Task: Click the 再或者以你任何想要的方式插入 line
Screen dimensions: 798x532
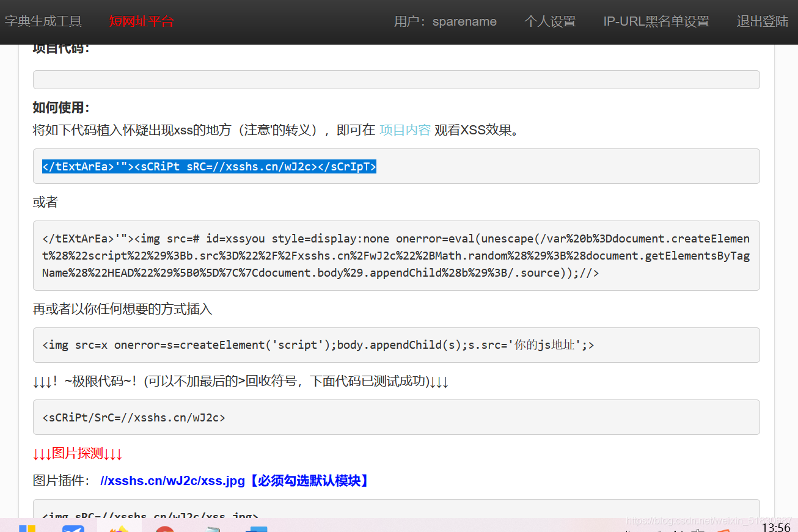Action: [x=122, y=309]
